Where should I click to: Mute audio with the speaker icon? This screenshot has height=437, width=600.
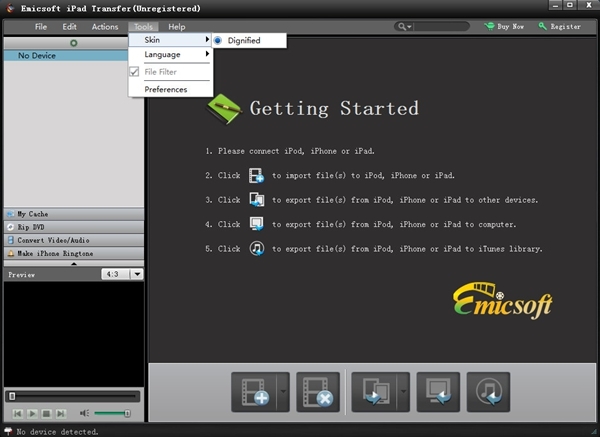pos(84,413)
